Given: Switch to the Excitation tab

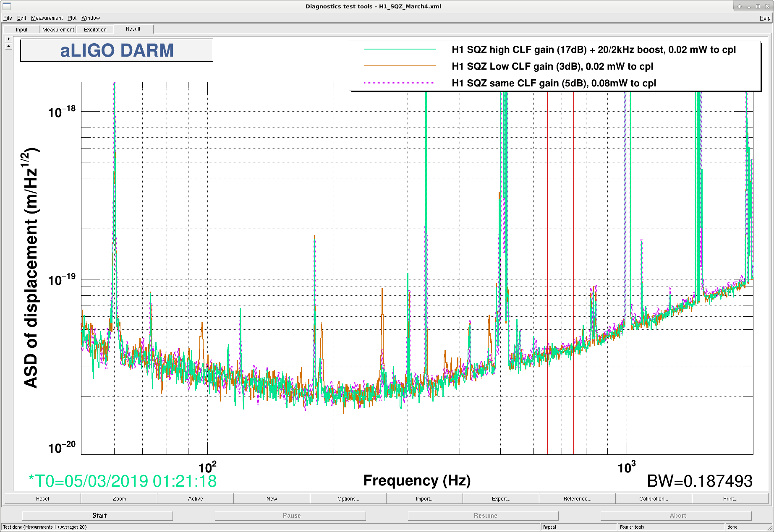Looking at the screenshot, I should pyautogui.click(x=95, y=30).
